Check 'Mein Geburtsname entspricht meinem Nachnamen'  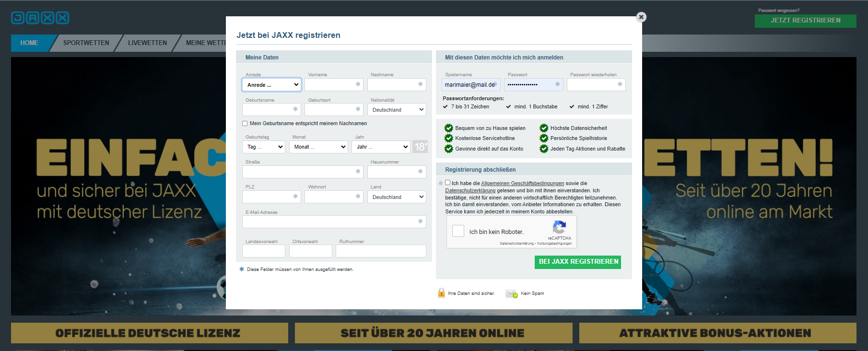point(245,123)
